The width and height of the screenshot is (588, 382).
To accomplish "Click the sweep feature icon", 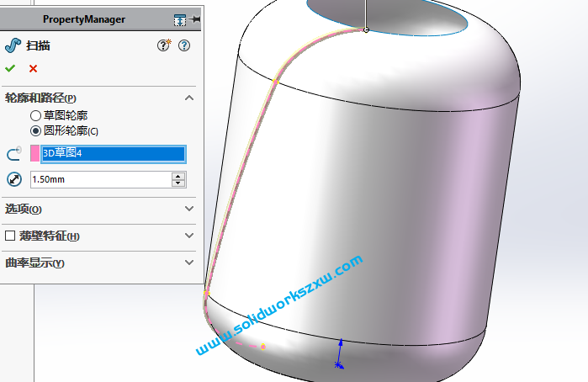I will pyautogui.click(x=13, y=45).
